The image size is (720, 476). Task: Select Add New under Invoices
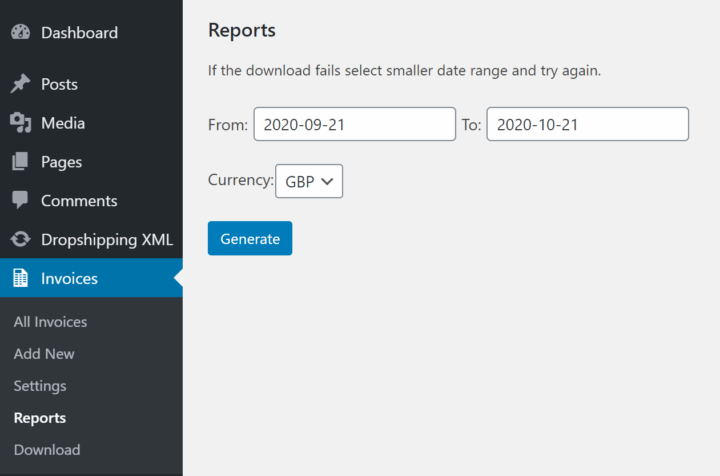[44, 354]
